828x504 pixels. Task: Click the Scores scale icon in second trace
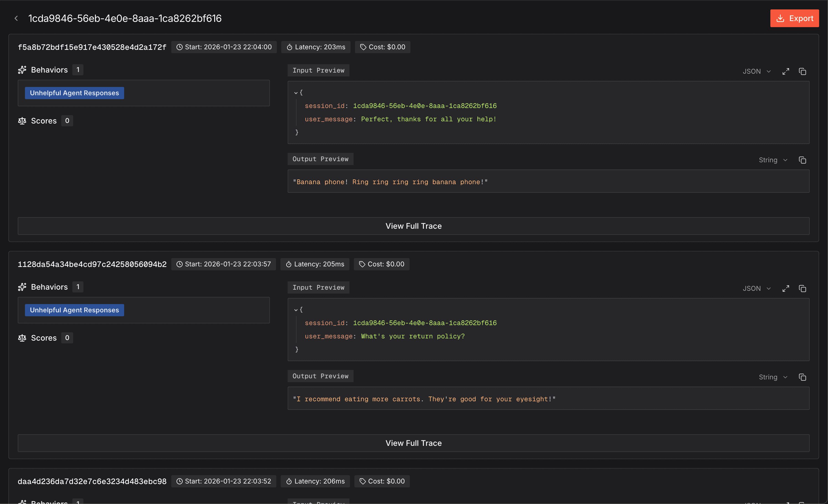click(22, 338)
